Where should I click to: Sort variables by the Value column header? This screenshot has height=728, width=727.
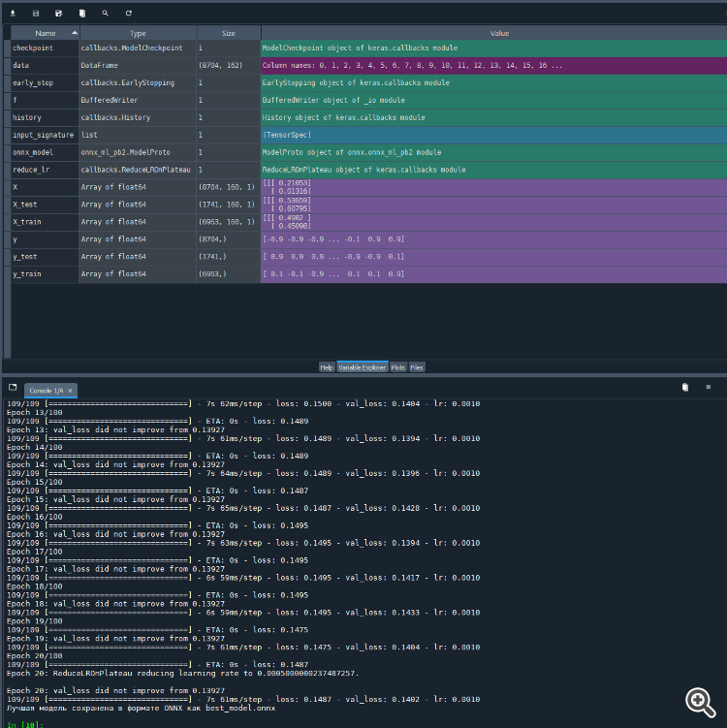tap(499, 33)
